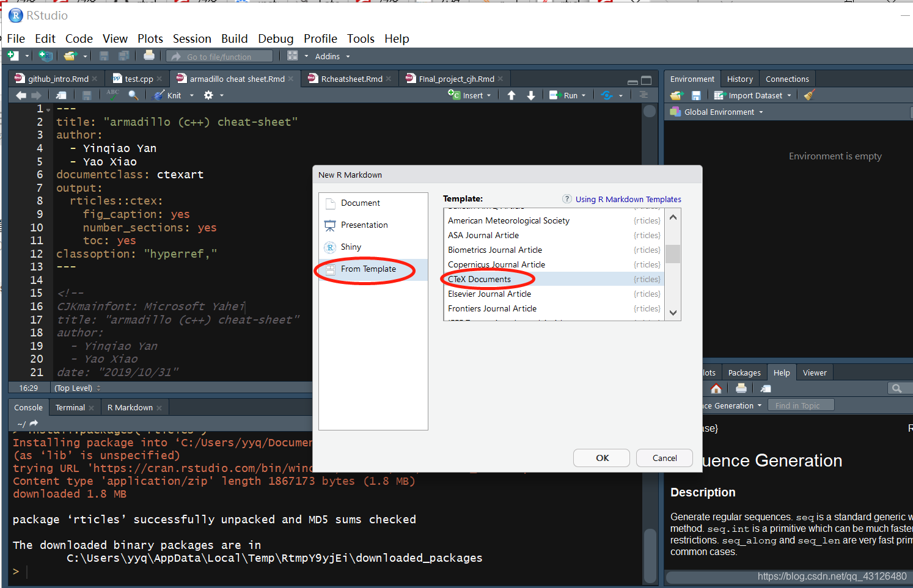Save workspace disk icon in Environment pane

pos(696,95)
